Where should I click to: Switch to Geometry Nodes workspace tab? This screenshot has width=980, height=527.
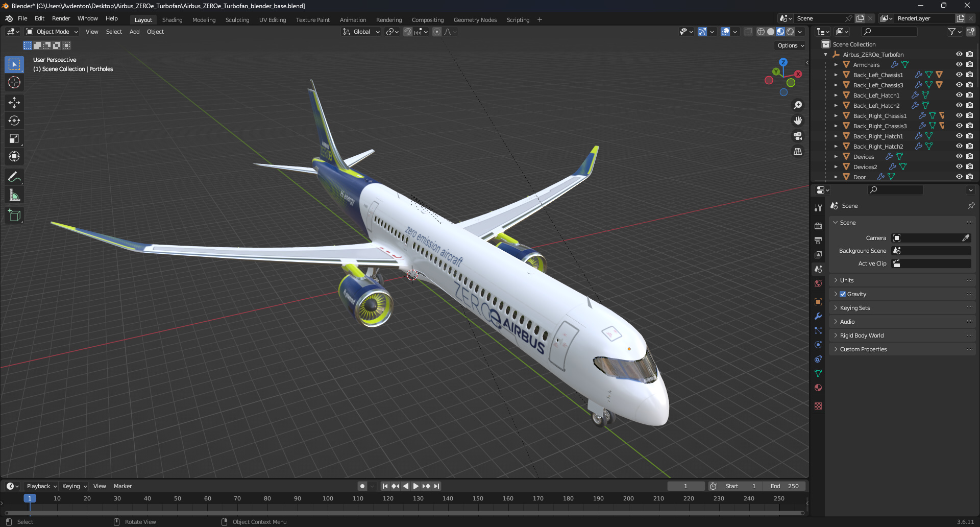click(475, 20)
